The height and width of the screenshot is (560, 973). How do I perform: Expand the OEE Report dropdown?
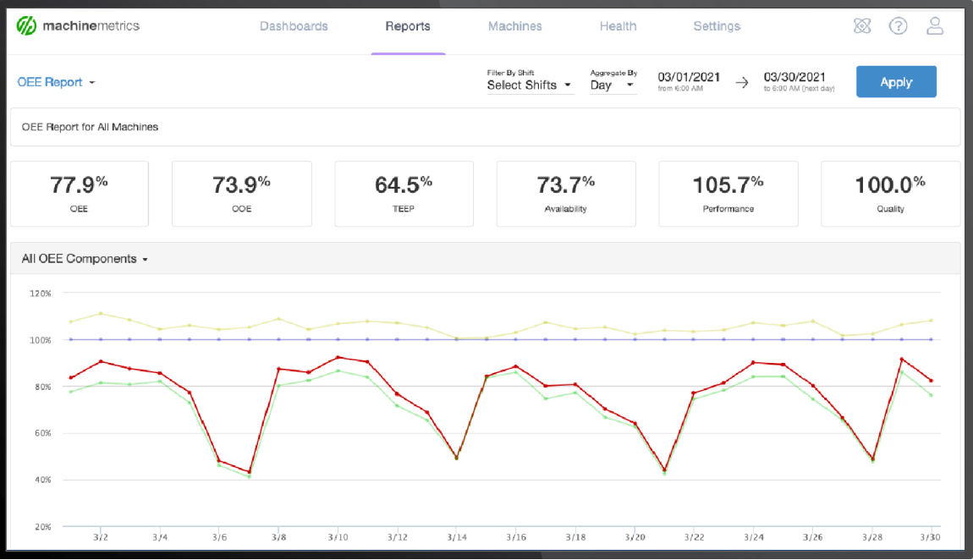point(56,82)
